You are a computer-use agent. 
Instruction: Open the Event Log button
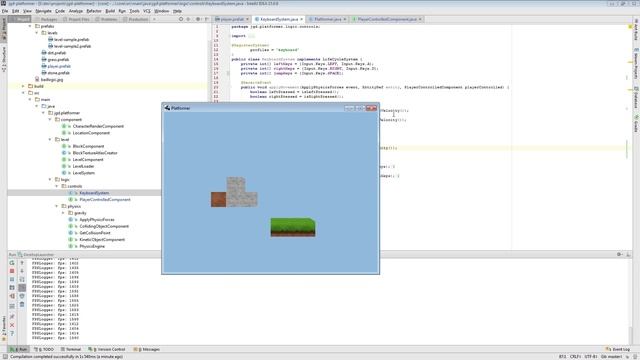coord(618,349)
